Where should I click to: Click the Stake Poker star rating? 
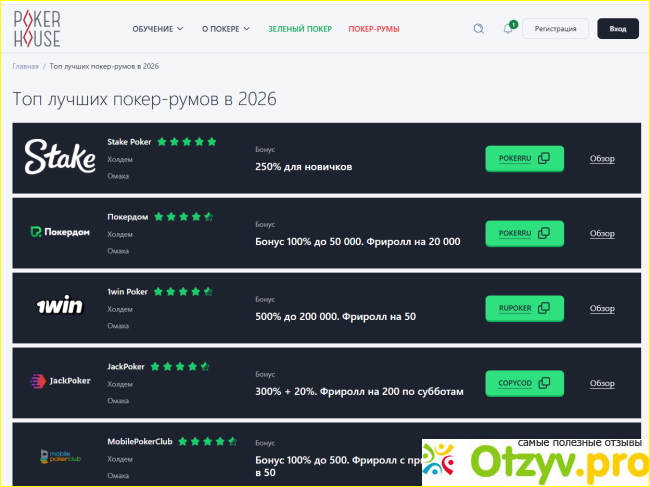(x=187, y=142)
